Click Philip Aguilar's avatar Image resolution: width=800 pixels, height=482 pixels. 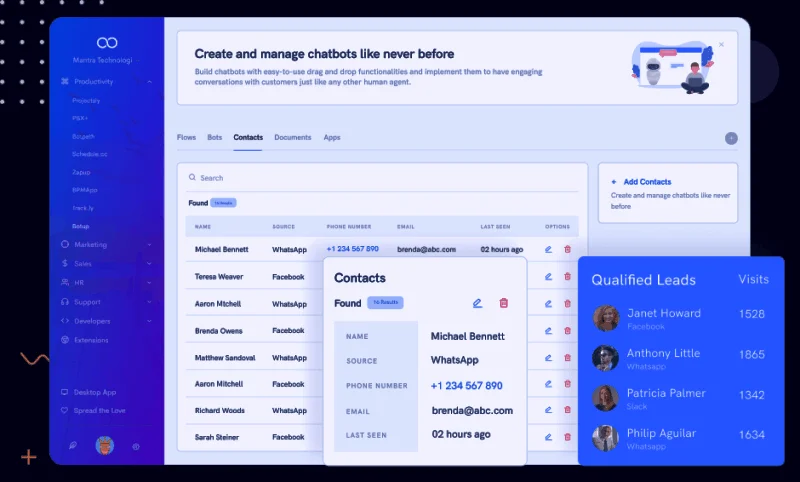(606, 438)
